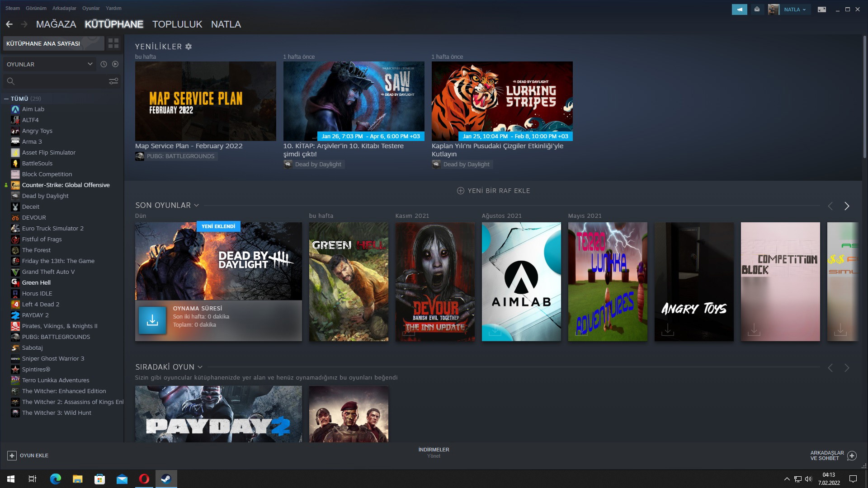Image resolution: width=868 pixels, height=488 pixels.
Task: Open Oyunlar menu in menu bar
Action: (x=91, y=8)
